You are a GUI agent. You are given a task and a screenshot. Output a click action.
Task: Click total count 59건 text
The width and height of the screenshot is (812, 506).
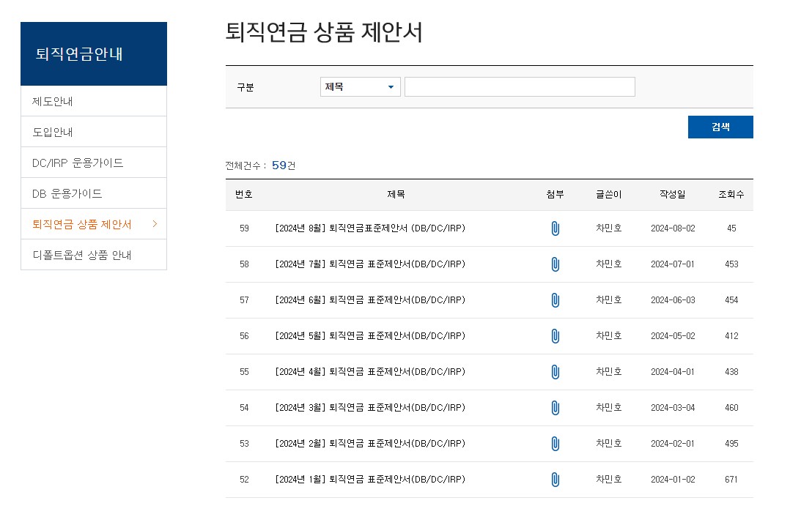pyautogui.click(x=284, y=165)
